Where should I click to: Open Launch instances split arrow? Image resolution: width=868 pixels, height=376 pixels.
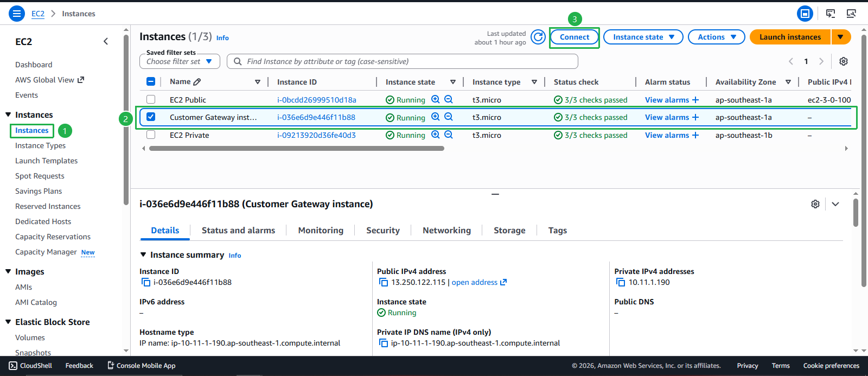point(841,37)
